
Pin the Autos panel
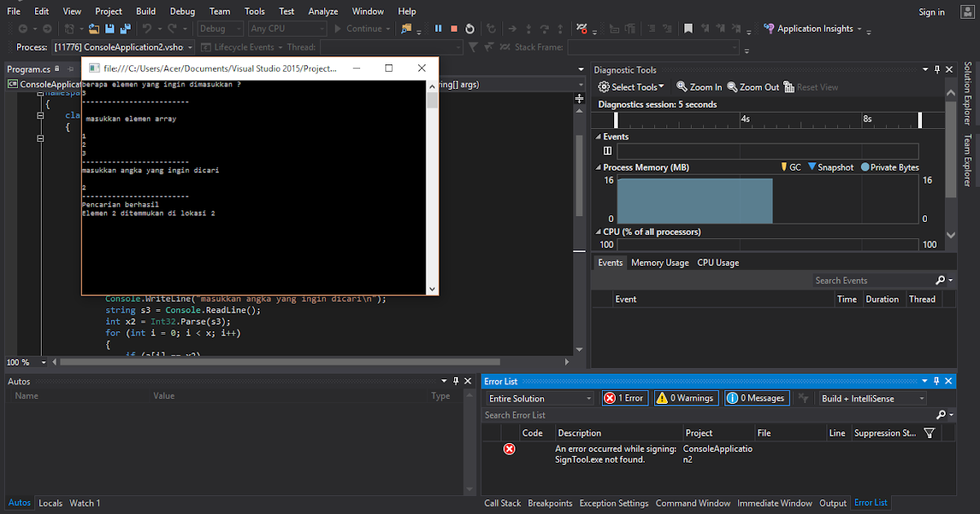(456, 381)
